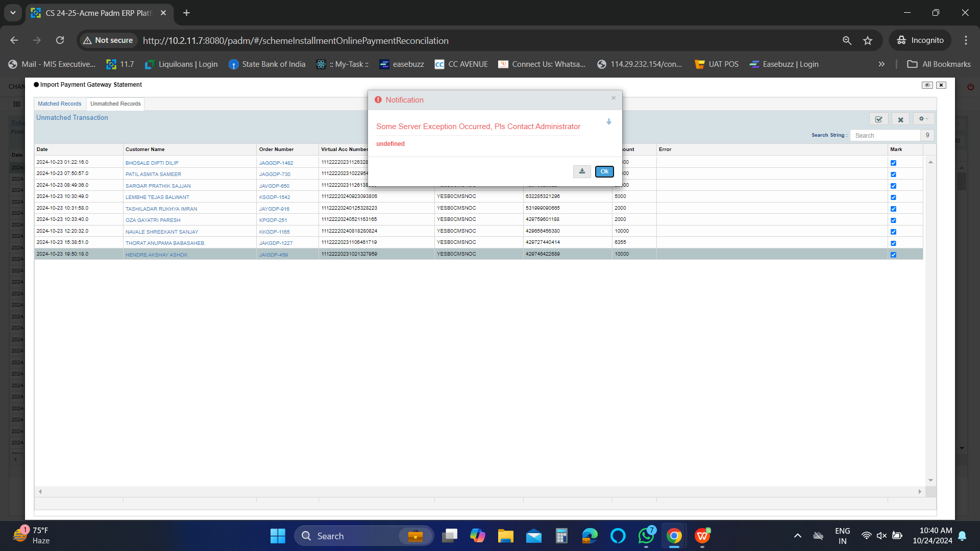Open the CC AVENUE bookmark
980x551 pixels.
461,64
